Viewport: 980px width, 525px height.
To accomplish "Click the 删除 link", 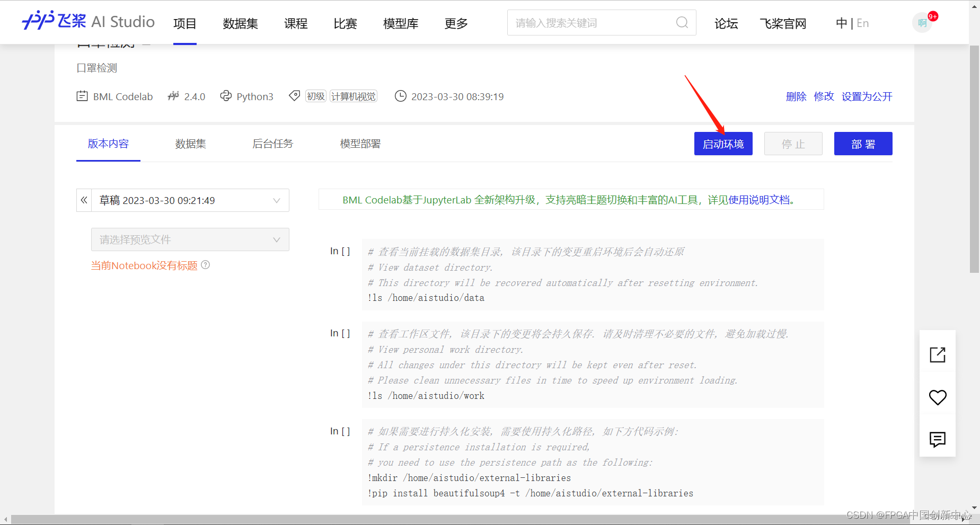I will tap(796, 96).
